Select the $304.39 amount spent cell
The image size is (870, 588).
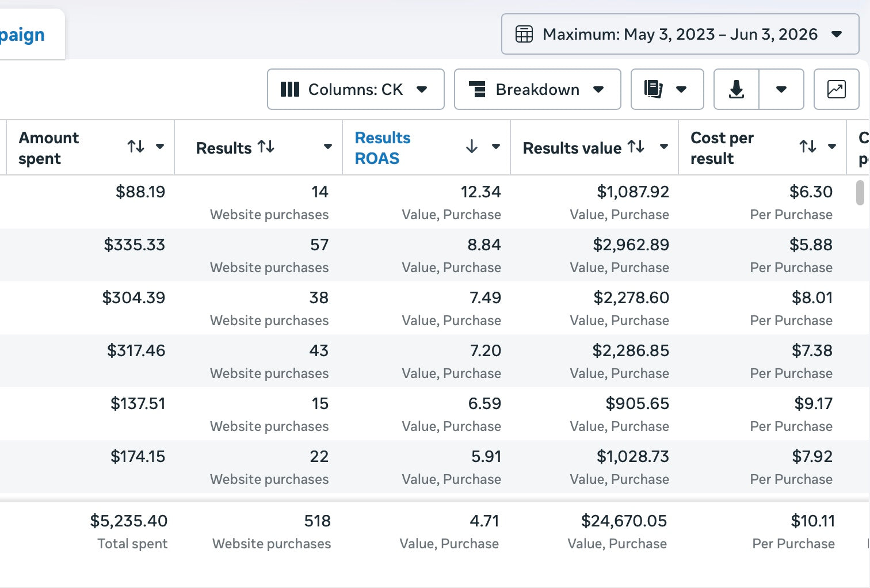[x=133, y=297]
